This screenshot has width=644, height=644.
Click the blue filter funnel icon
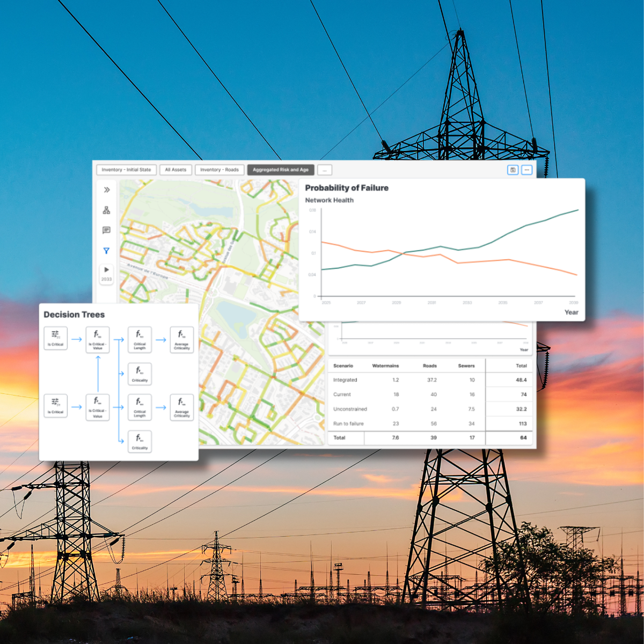pyautogui.click(x=106, y=251)
